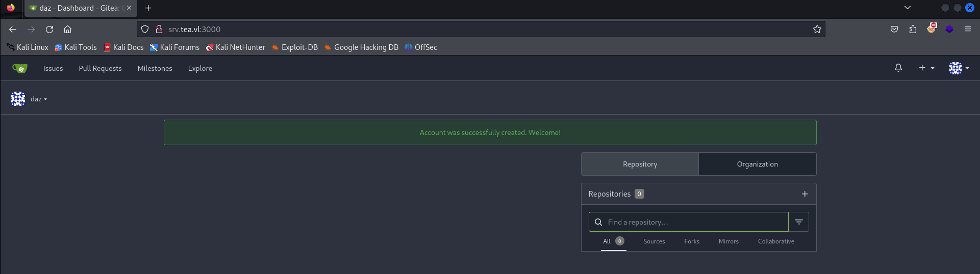
Task: Switch to the Organization tab
Action: pyautogui.click(x=757, y=164)
